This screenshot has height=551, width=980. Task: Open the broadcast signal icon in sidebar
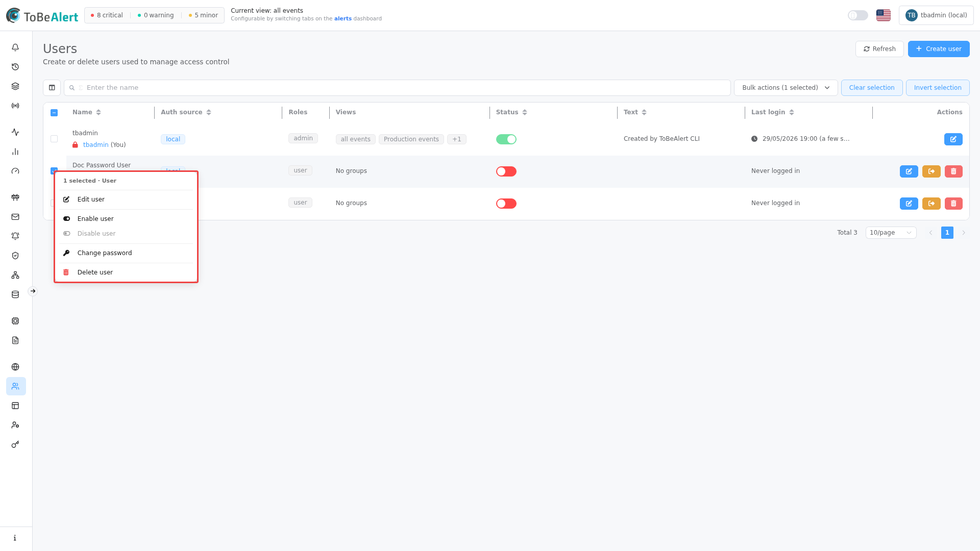[x=15, y=106]
